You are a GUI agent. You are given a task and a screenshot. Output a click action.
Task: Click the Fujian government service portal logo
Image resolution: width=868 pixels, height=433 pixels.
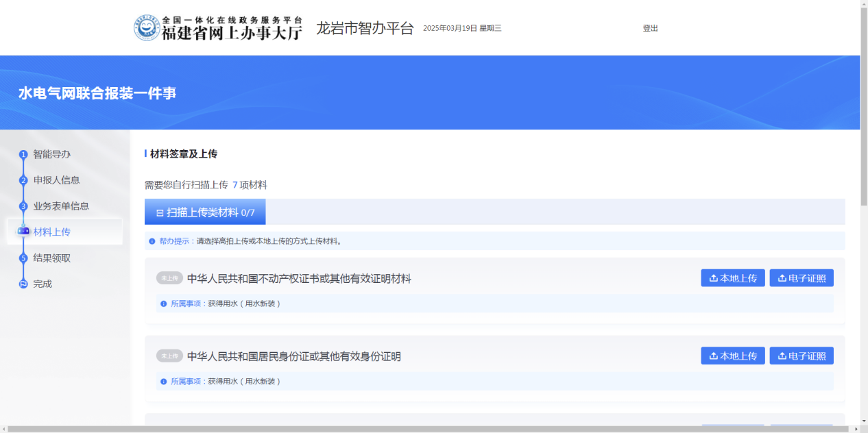pyautogui.click(x=217, y=28)
